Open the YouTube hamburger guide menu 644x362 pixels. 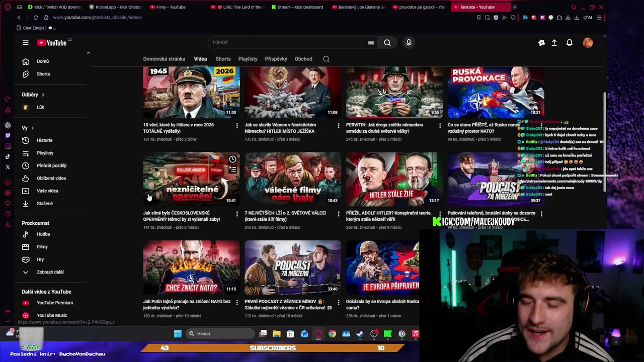point(26,43)
